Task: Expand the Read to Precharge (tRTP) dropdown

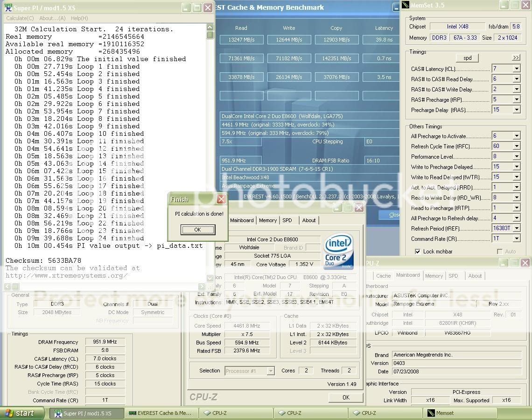Action: tap(517, 208)
